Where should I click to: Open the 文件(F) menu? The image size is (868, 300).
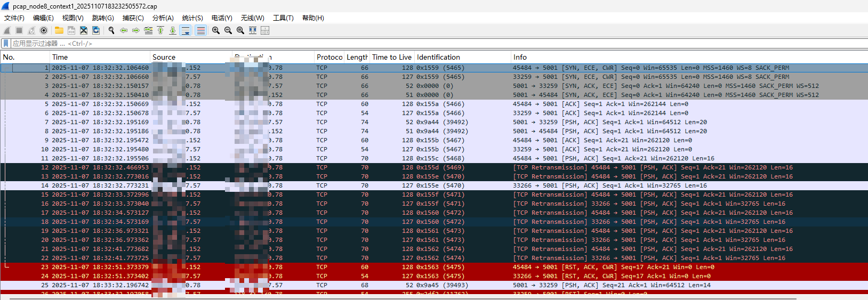tap(14, 18)
